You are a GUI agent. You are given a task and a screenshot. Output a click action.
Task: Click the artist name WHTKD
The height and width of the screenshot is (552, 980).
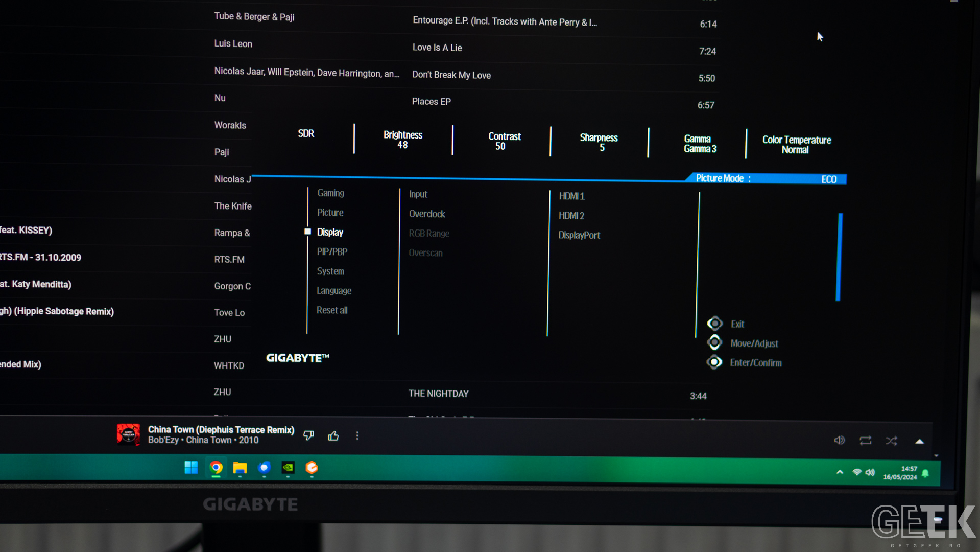tap(229, 366)
